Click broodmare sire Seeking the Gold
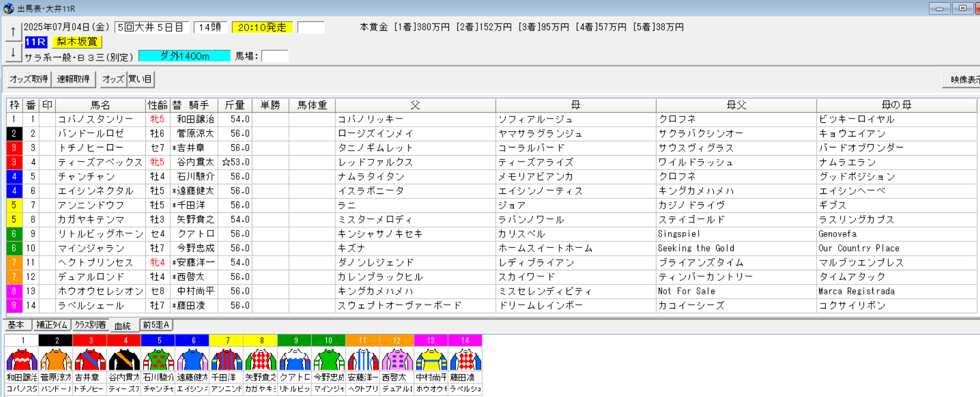Image resolution: width=980 pixels, height=397 pixels. [x=696, y=248]
